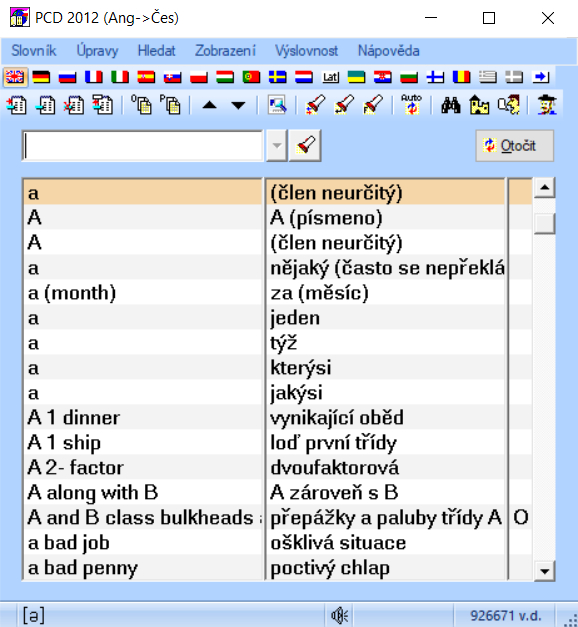Screen dimensions: 578x627
Task: Click the scrollbar up arrow
Action: [544, 188]
